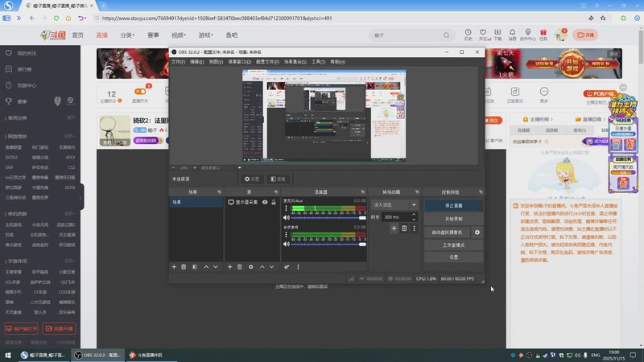
Task: Click the 停止直播 button
Action: [x=453, y=205]
